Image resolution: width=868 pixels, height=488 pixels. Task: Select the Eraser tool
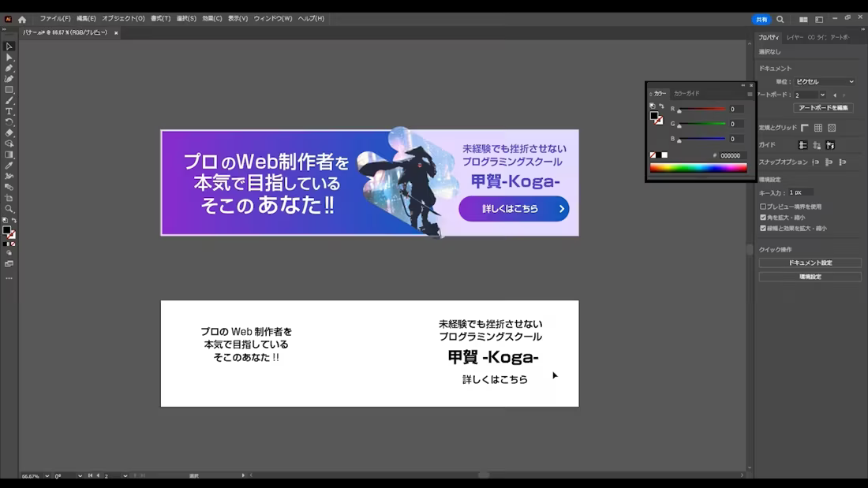[x=9, y=132]
